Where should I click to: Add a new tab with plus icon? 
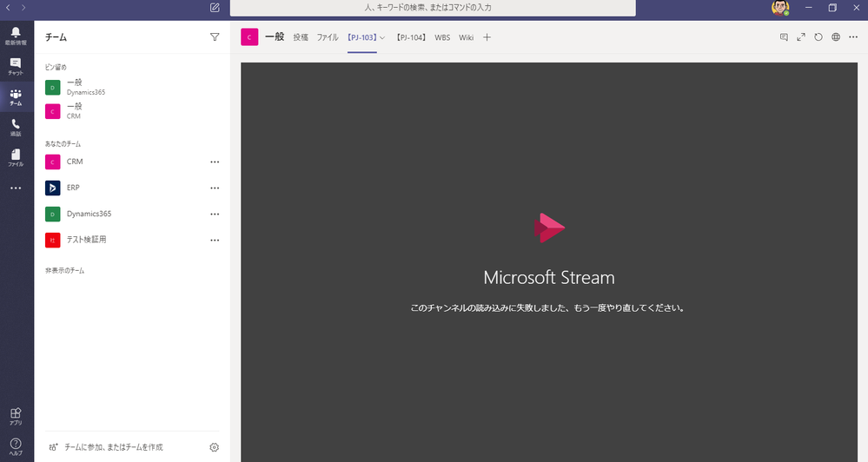pyautogui.click(x=487, y=37)
